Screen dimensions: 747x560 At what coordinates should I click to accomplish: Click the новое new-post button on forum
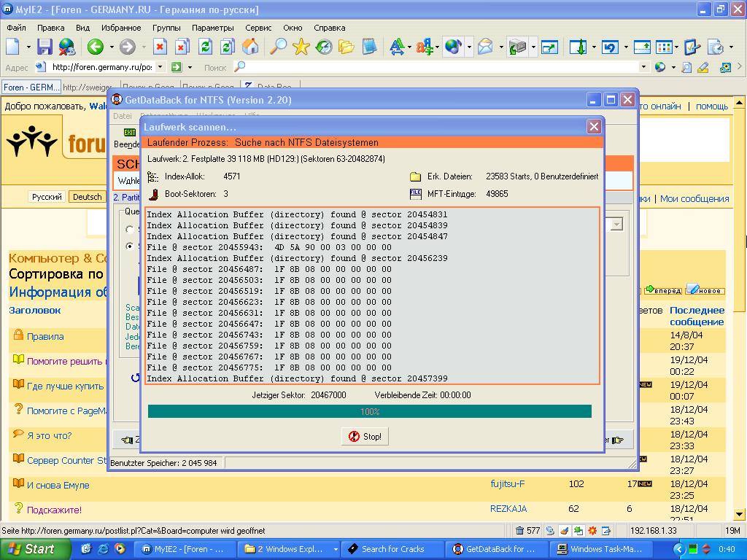(705, 290)
